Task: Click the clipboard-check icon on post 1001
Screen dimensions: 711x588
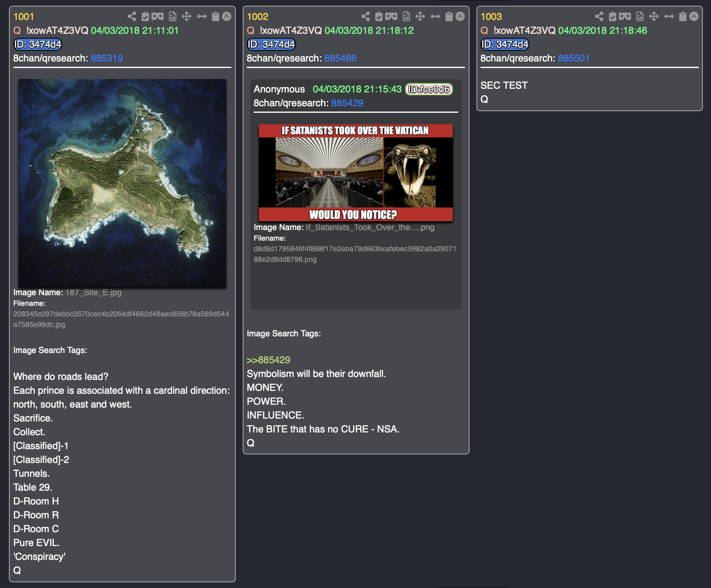Action: [x=145, y=16]
